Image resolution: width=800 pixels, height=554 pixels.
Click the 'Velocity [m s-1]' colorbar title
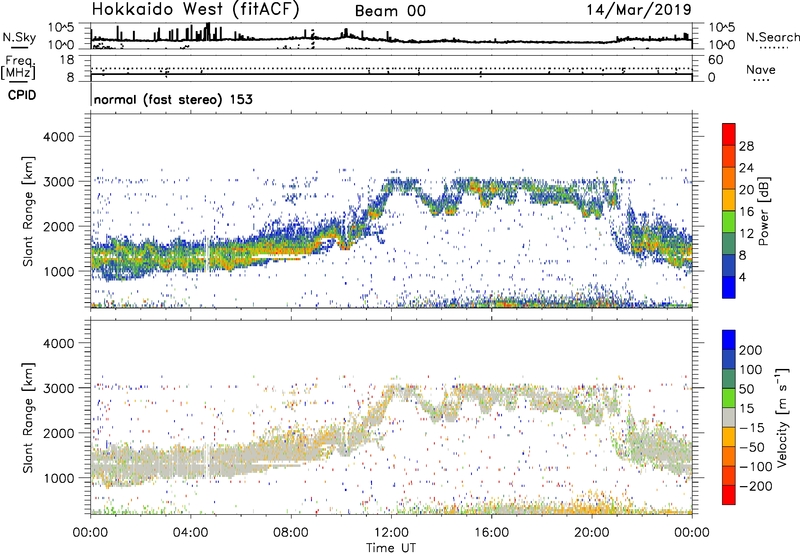pos(782,417)
